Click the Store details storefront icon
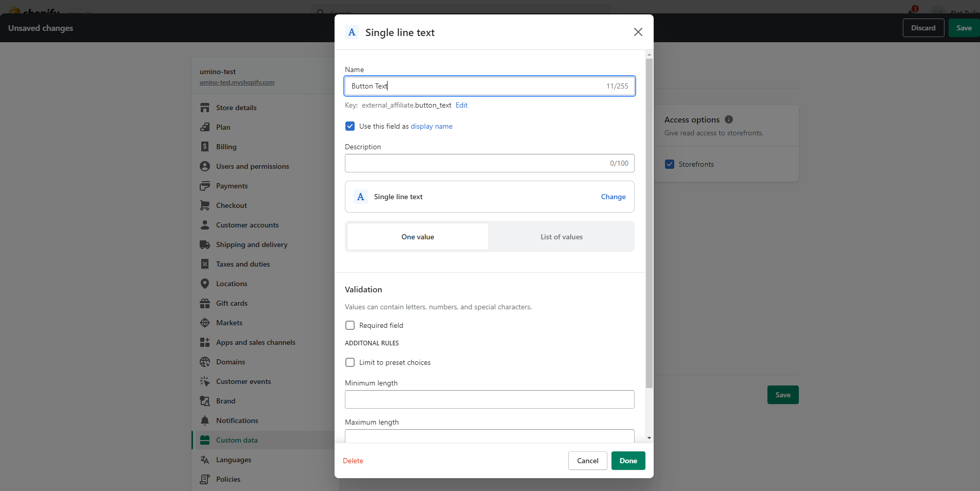This screenshot has height=491, width=980. point(205,108)
